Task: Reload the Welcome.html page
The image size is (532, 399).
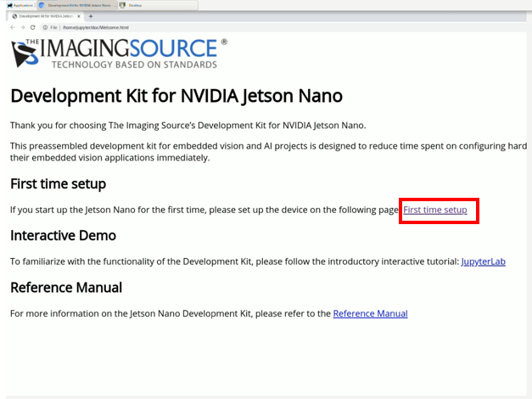Action: point(32,27)
